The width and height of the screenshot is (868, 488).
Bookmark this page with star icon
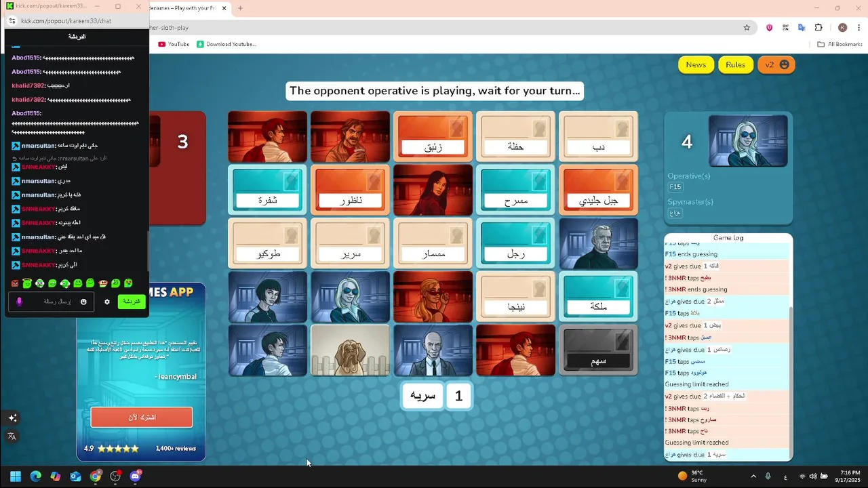tap(747, 28)
